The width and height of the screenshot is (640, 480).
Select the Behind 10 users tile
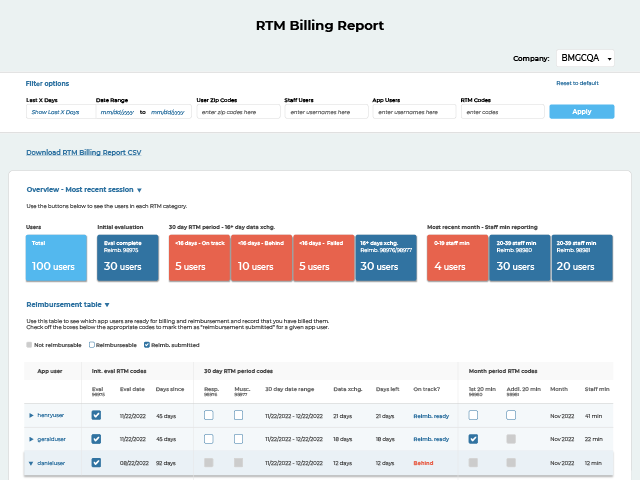click(260, 258)
